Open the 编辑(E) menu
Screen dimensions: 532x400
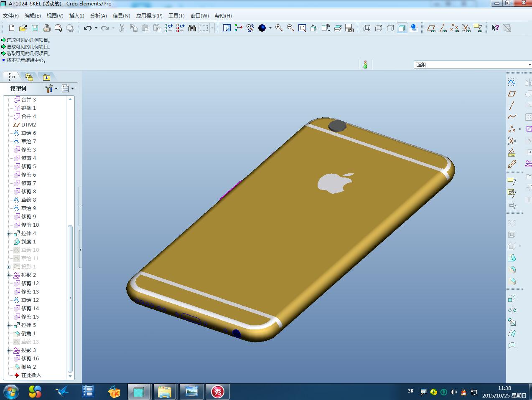33,16
